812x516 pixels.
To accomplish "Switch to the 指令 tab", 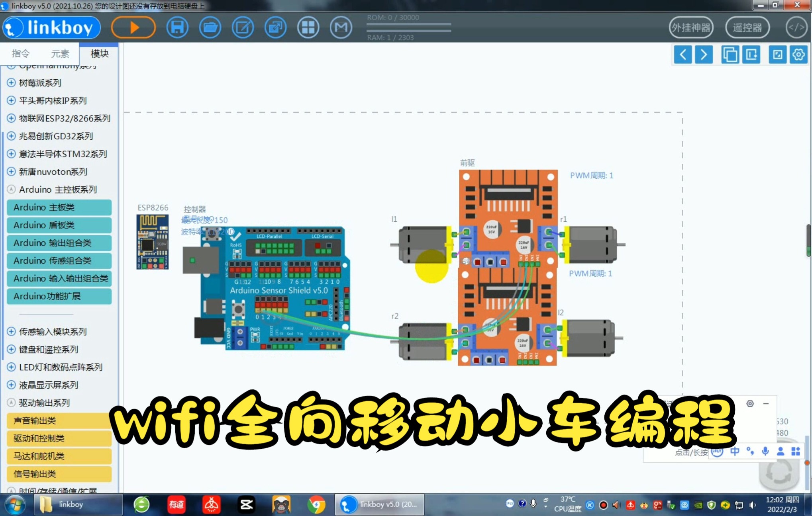I will [20, 53].
